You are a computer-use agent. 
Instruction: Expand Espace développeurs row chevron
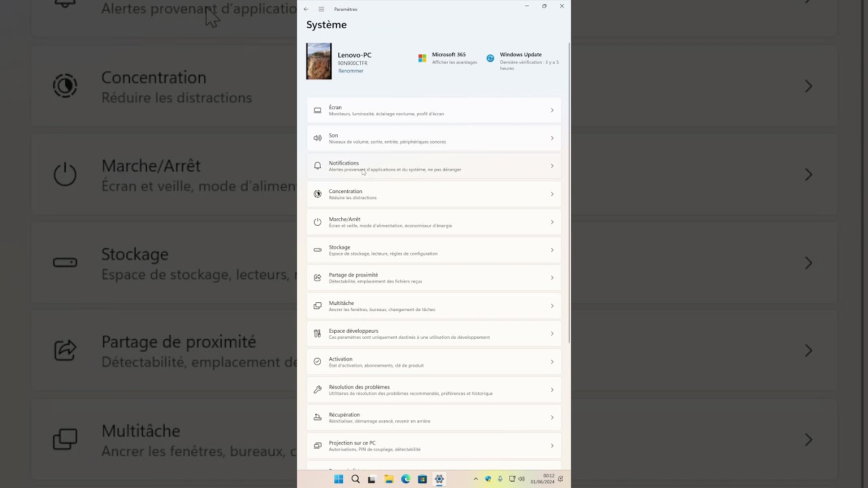(x=552, y=333)
